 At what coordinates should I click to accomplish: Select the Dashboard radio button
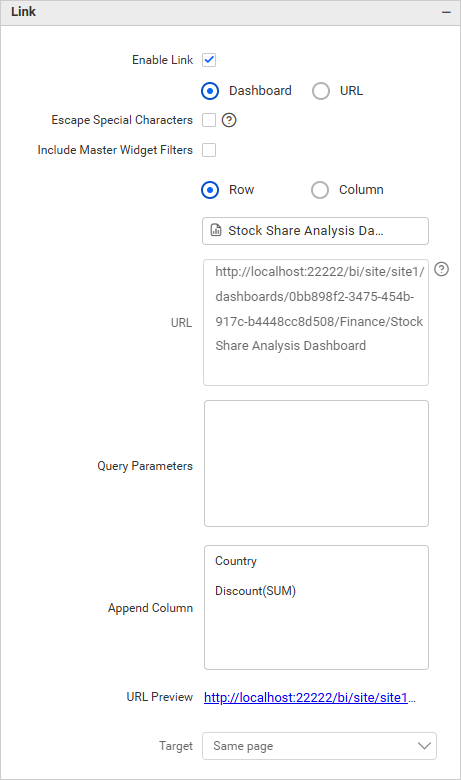pyautogui.click(x=210, y=91)
